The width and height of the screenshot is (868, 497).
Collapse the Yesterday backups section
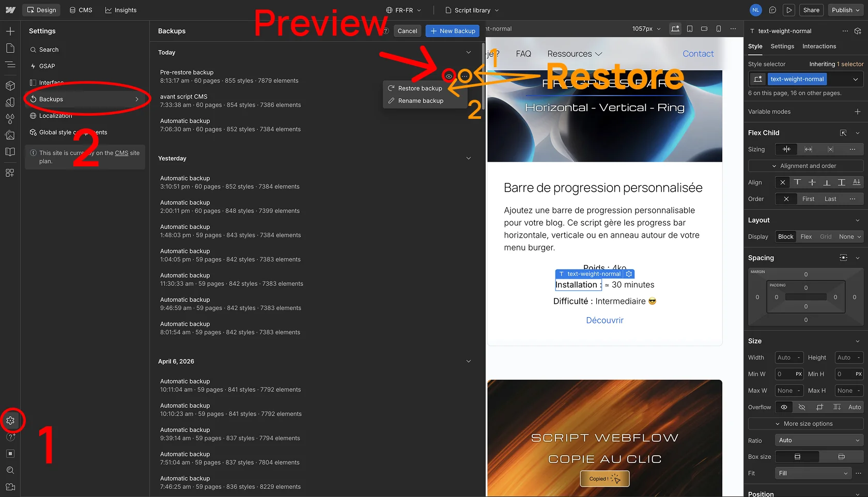point(468,158)
